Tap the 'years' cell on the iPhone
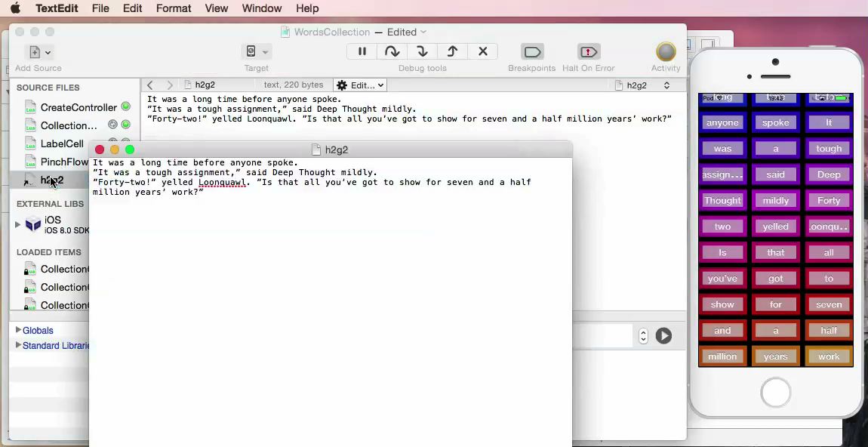This screenshot has height=447, width=868. [x=776, y=356]
